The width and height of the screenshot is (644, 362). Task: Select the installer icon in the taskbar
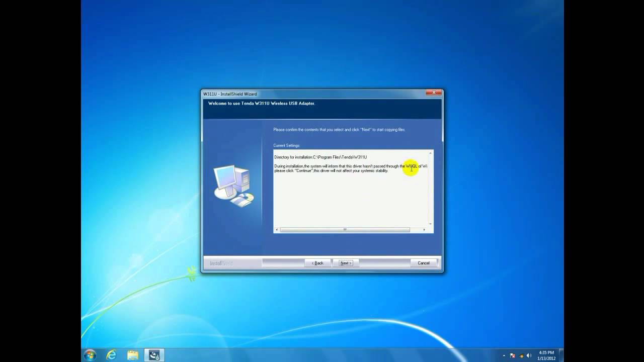(x=154, y=355)
